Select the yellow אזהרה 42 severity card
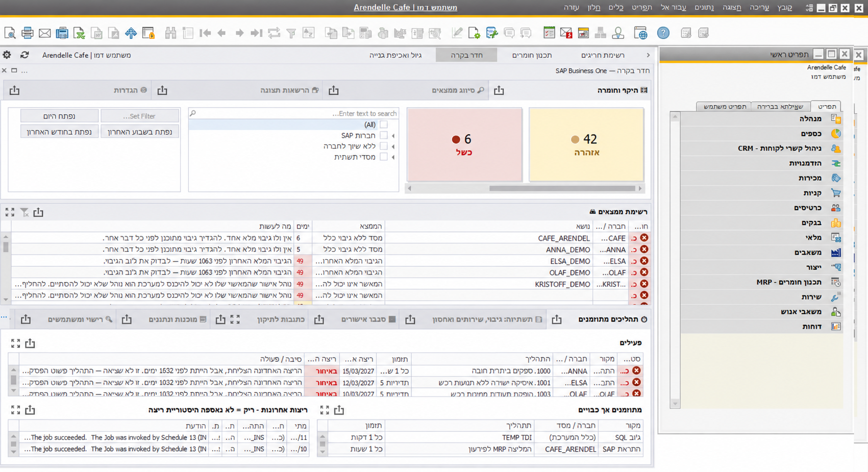 coord(586,144)
